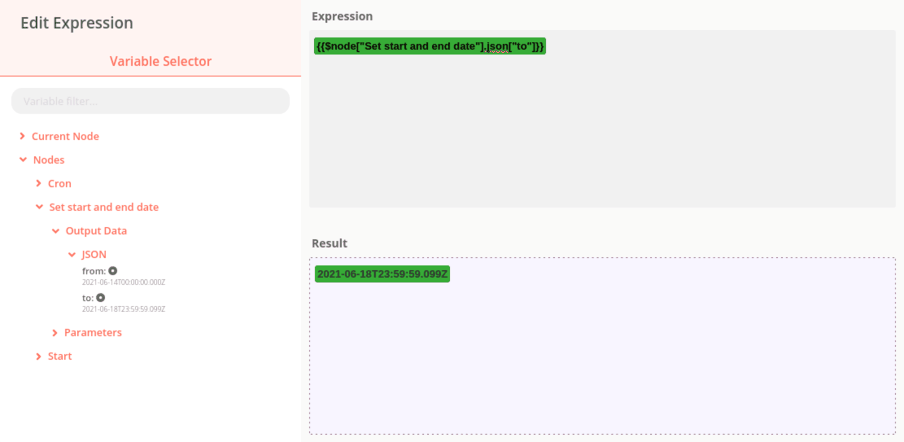Collapse the JSON subtree

point(72,255)
